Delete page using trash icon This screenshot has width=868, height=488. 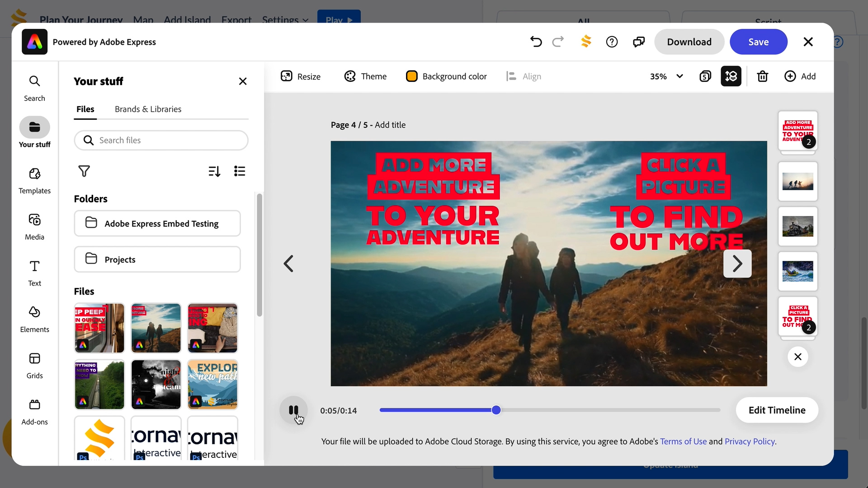point(762,76)
